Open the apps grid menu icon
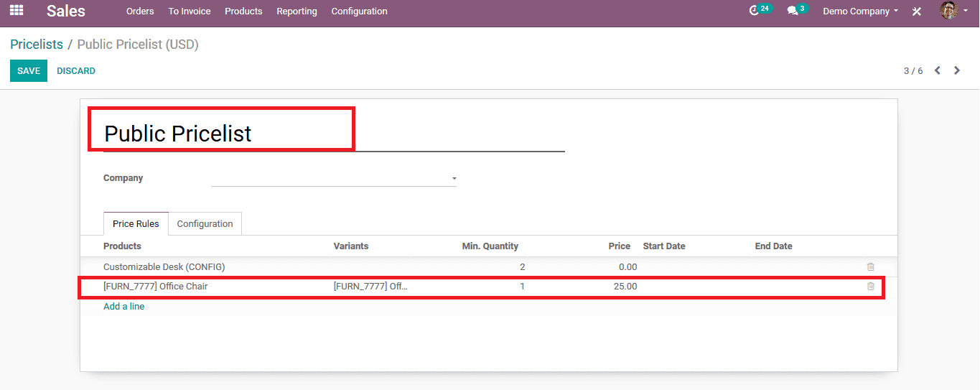The image size is (980, 390). click(x=16, y=11)
